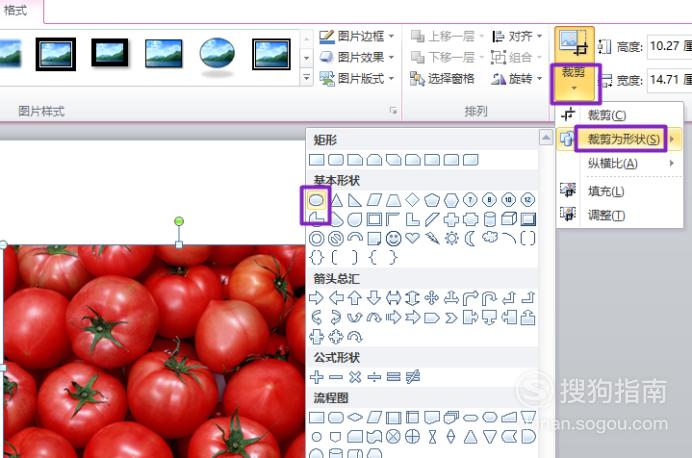692x458 pixels.
Task: Pick the Hexagon basic shape
Action: point(451,200)
